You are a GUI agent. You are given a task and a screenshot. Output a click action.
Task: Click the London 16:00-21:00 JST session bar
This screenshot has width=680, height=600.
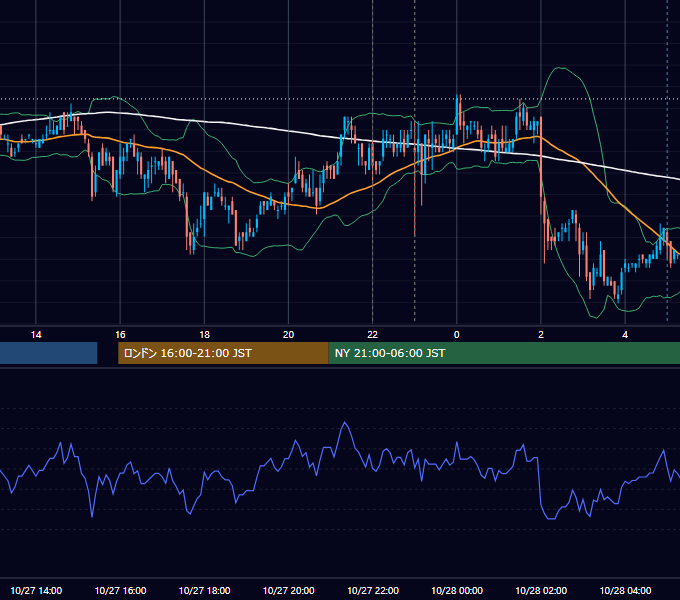pyautogui.click(x=223, y=353)
